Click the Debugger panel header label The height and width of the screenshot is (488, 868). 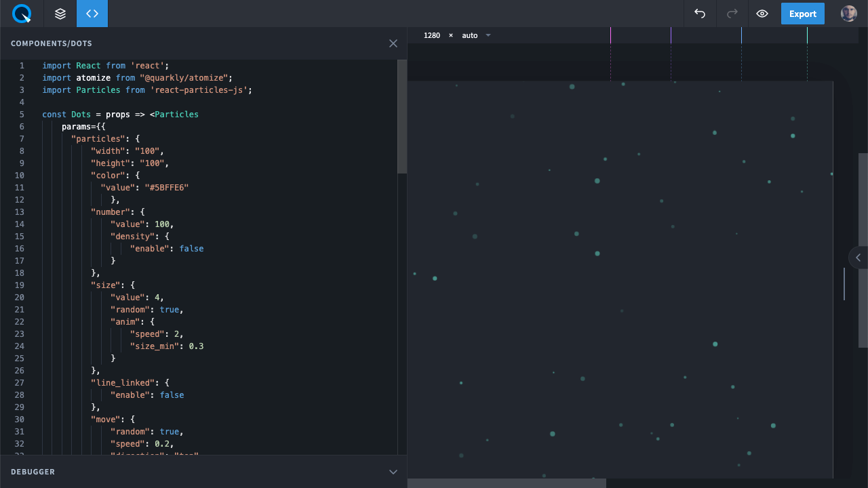(33, 472)
